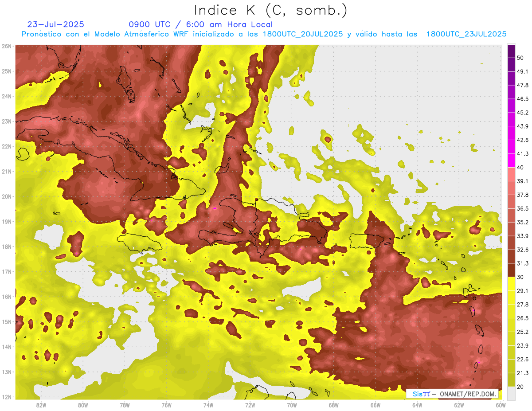Click the '19N' latitude axis label

(x=6, y=221)
